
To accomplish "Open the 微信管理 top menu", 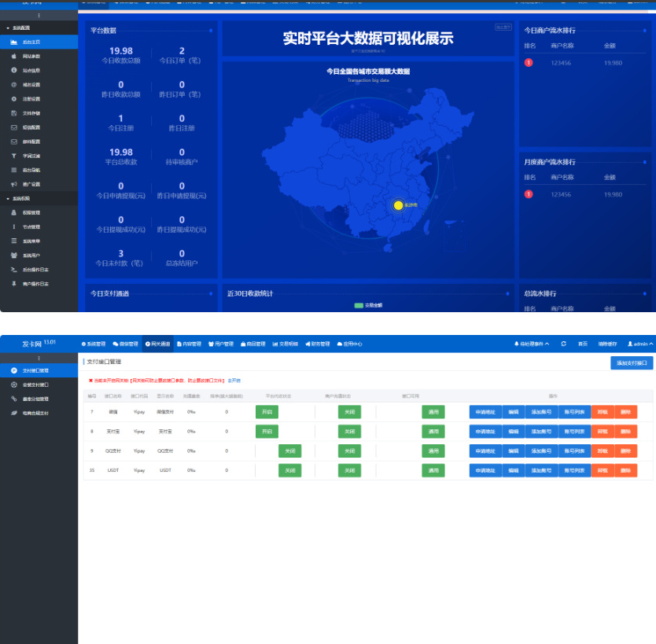I will click(x=126, y=344).
